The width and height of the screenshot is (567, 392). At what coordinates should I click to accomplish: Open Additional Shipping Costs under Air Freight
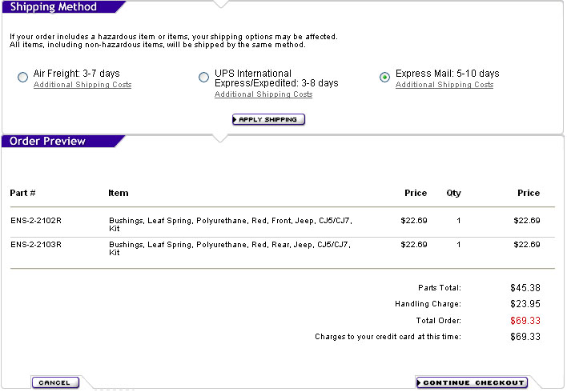[82, 85]
